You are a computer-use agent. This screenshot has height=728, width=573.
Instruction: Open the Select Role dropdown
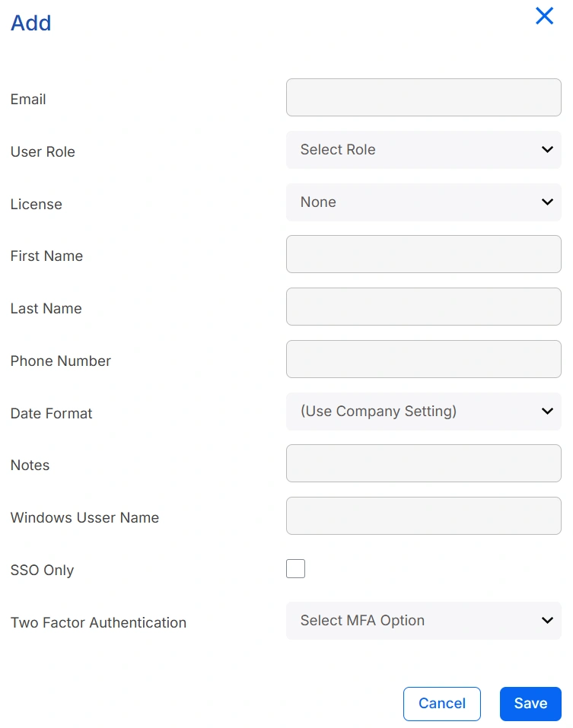pos(424,150)
